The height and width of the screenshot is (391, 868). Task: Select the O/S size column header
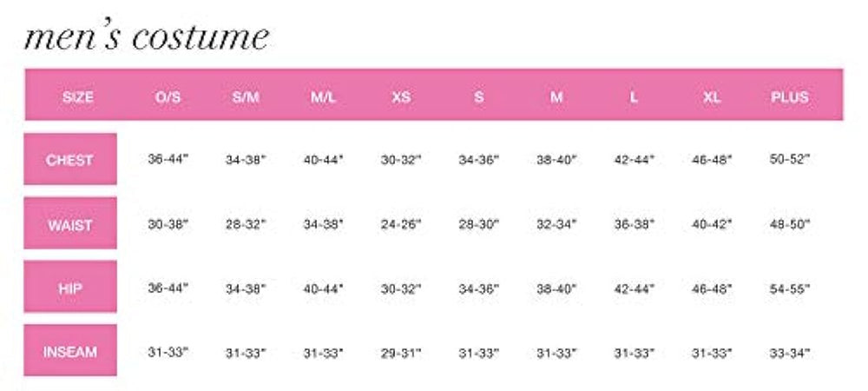tap(168, 96)
